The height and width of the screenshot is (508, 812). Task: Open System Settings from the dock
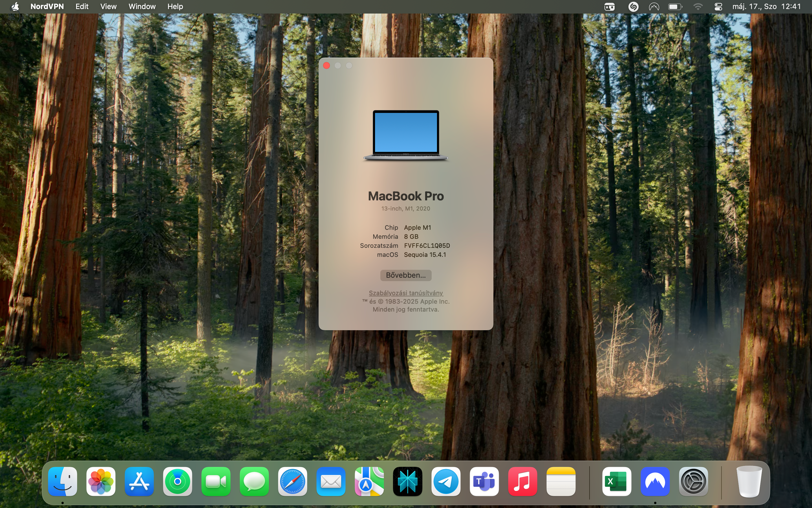pyautogui.click(x=693, y=481)
